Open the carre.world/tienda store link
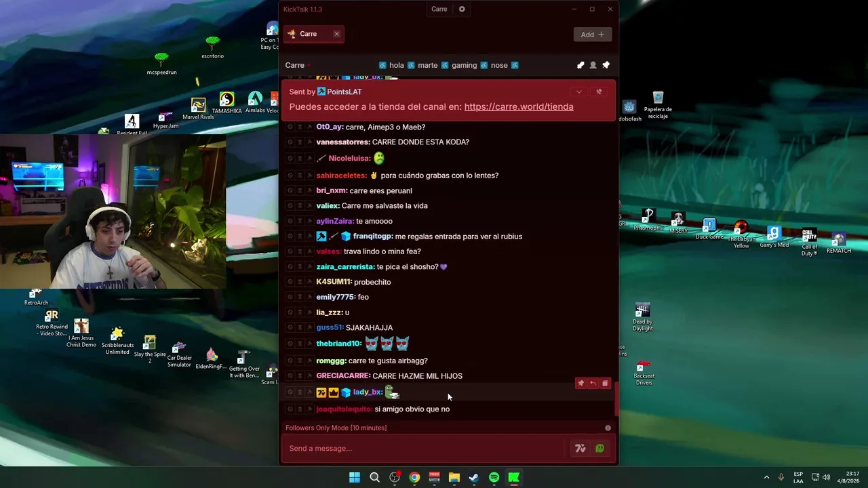Viewport: 868px width, 488px height. pos(519,106)
